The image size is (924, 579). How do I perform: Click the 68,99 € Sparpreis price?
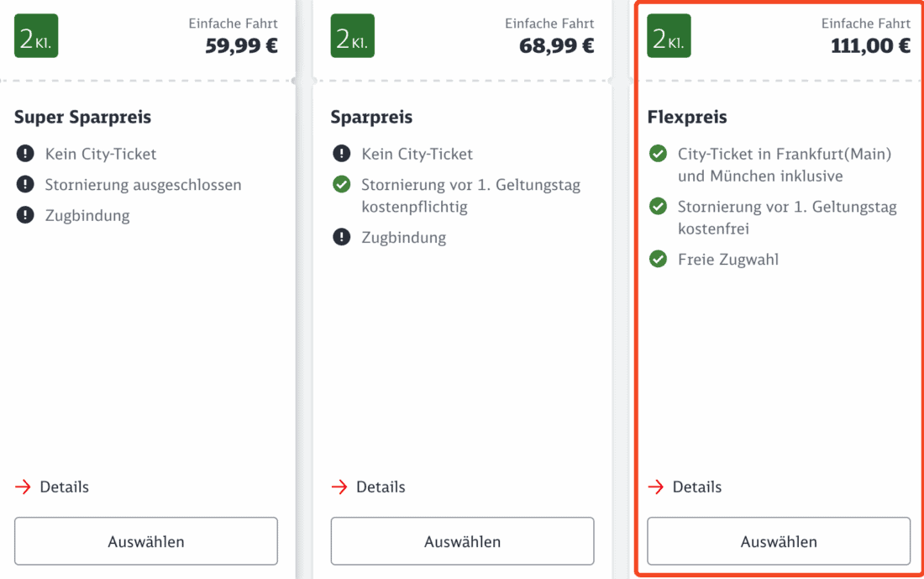[x=556, y=46]
